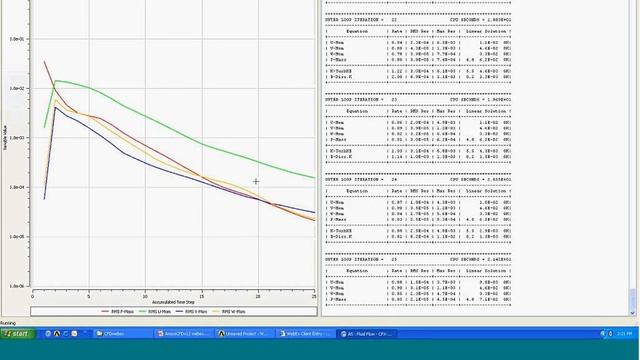Image resolution: width=640 pixels, height=360 pixels.
Task: Launch Ansys from the quick launch bar
Action: tap(57, 333)
